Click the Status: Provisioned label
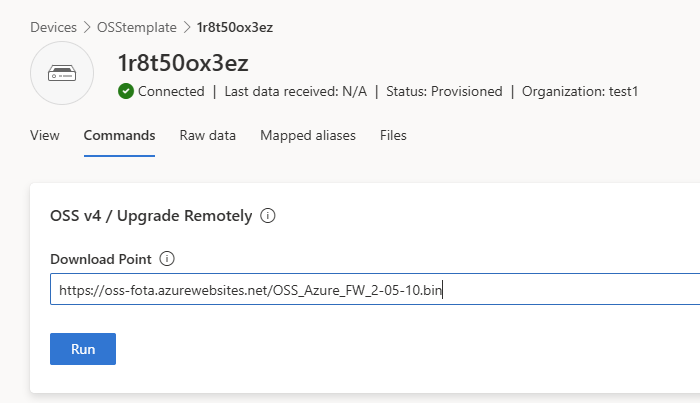700x403 pixels. pyautogui.click(x=444, y=91)
